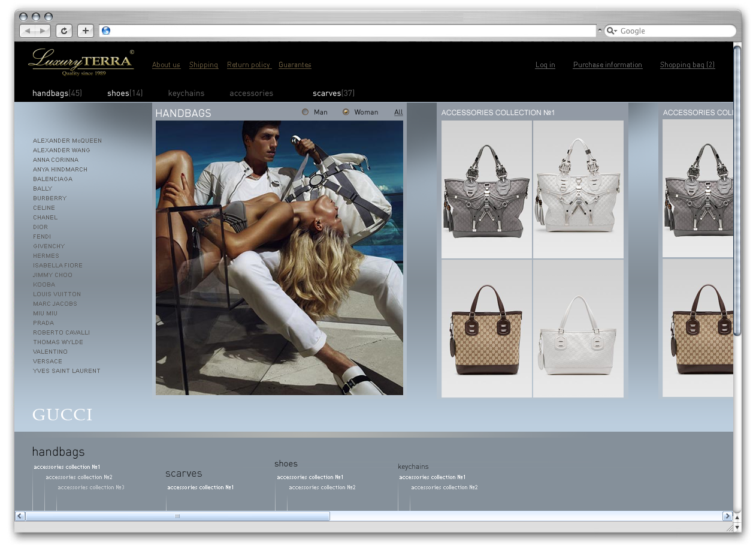Select the keychains category tab
Screen dimensions: 756x545
click(x=186, y=93)
